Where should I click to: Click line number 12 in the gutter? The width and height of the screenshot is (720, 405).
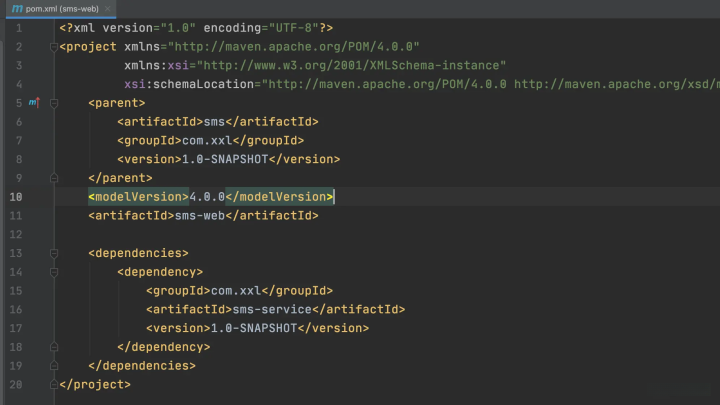click(16, 234)
